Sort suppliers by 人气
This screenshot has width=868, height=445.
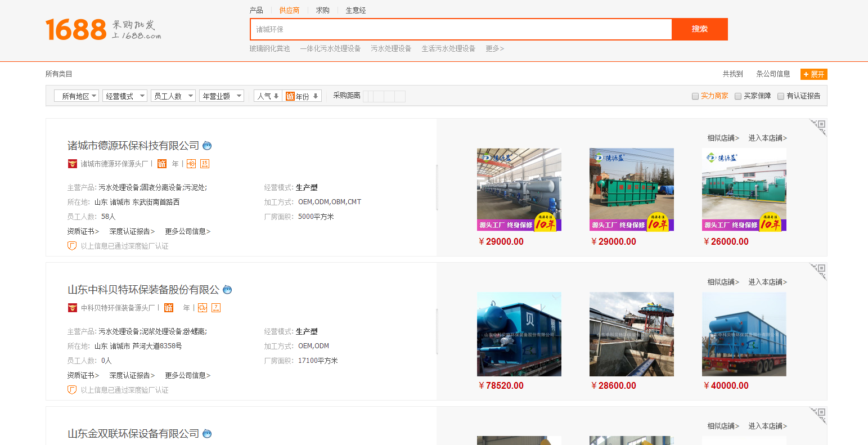click(268, 96)
